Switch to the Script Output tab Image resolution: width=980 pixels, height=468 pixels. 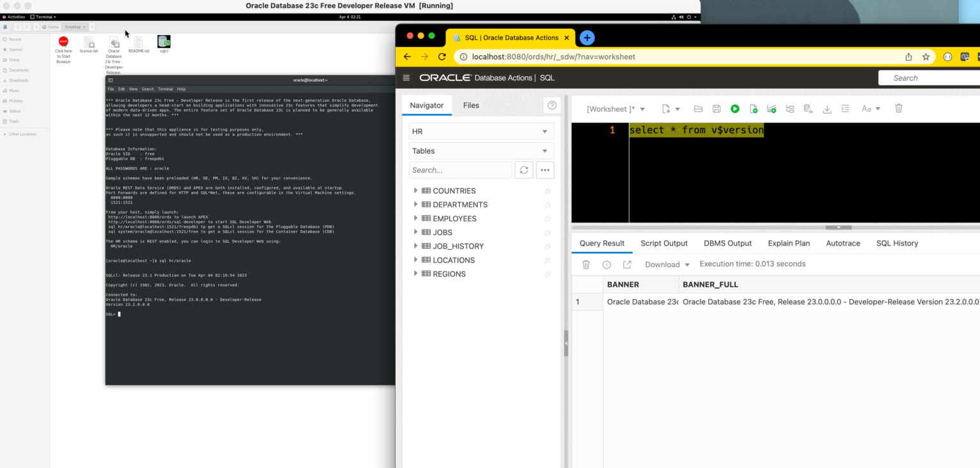pyautogui.click(x=664, y=243)
